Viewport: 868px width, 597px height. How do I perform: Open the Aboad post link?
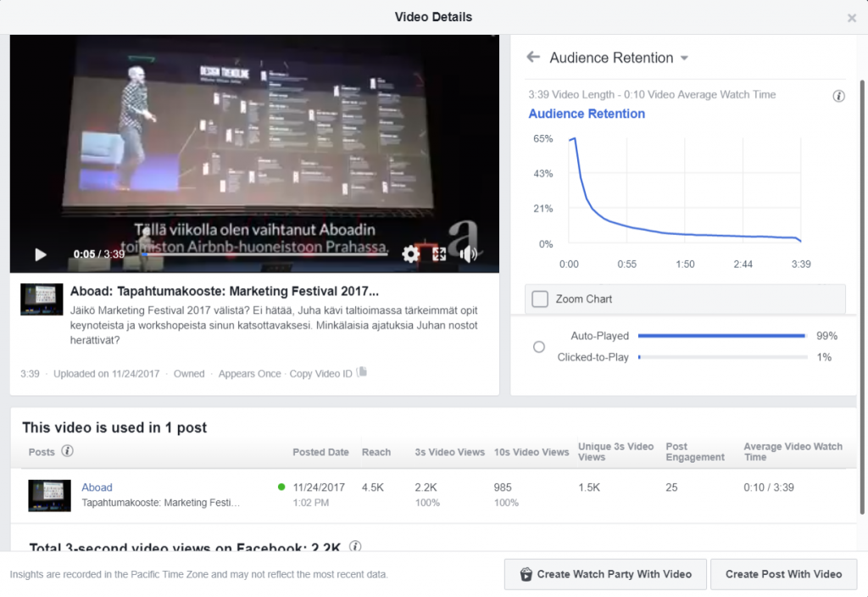[x=97, y=488]
